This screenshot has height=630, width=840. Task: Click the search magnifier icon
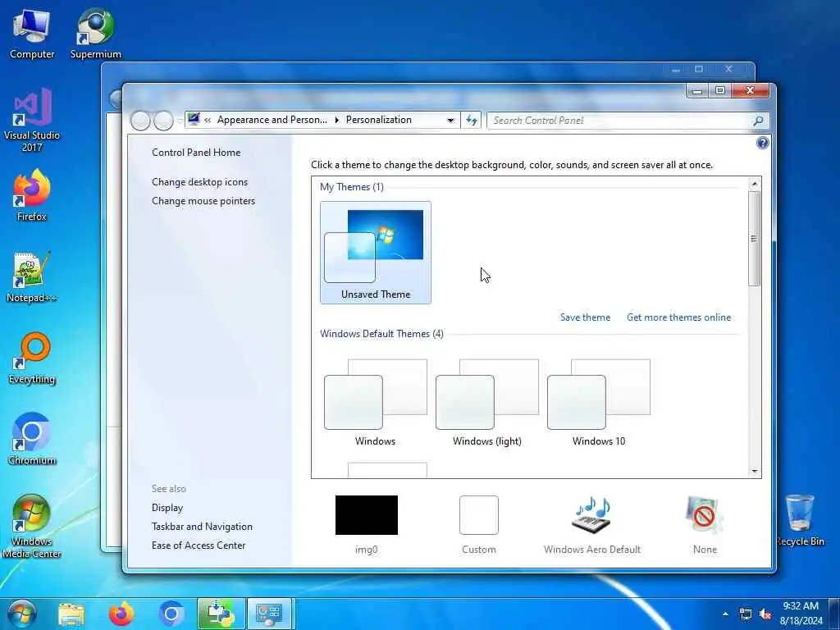758,121
